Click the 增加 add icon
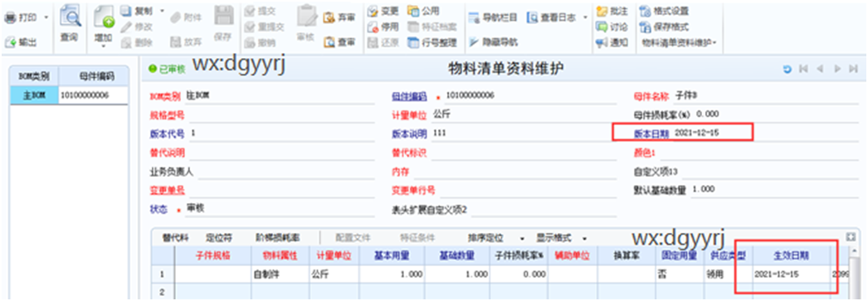 tap(104, 17)
